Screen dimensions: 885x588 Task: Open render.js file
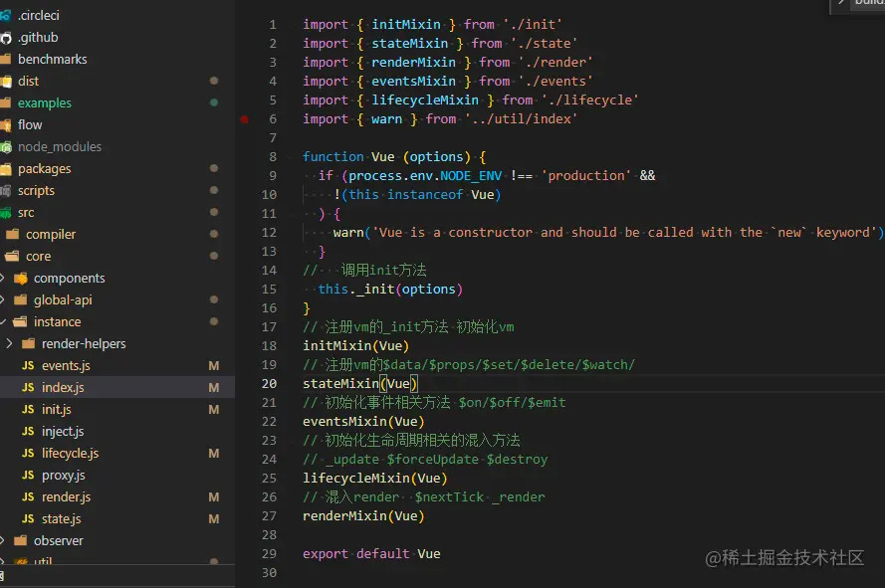click(x=66, y=497)
